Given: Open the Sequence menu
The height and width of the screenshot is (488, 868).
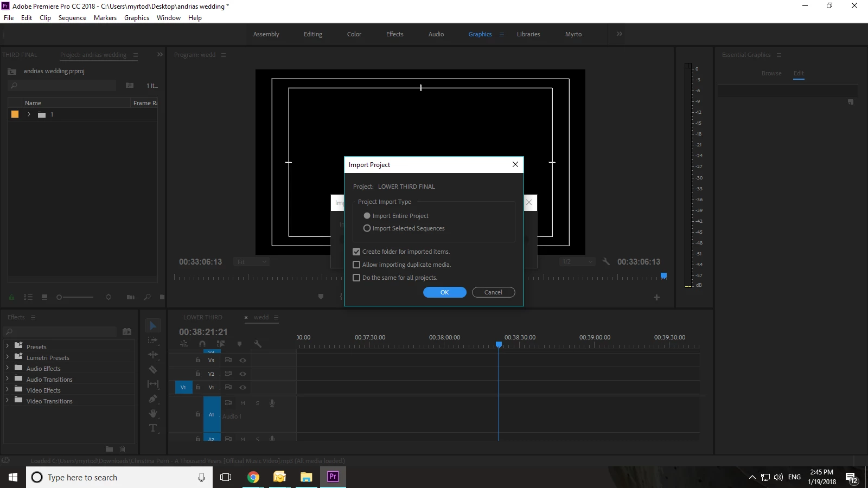Looking at the screenshot, I should (x=72, y=18).
